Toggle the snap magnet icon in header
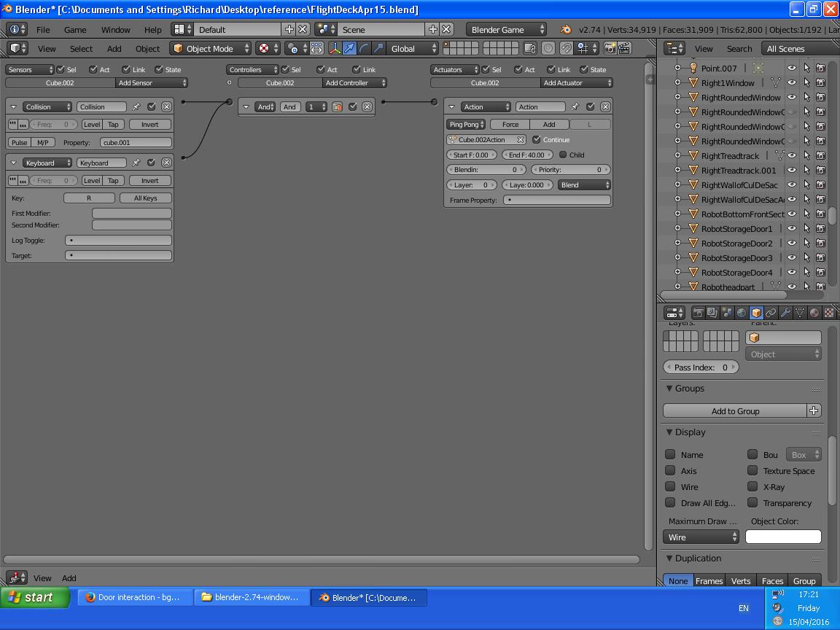The image size is (840, 630). click(x=567, y=49)
